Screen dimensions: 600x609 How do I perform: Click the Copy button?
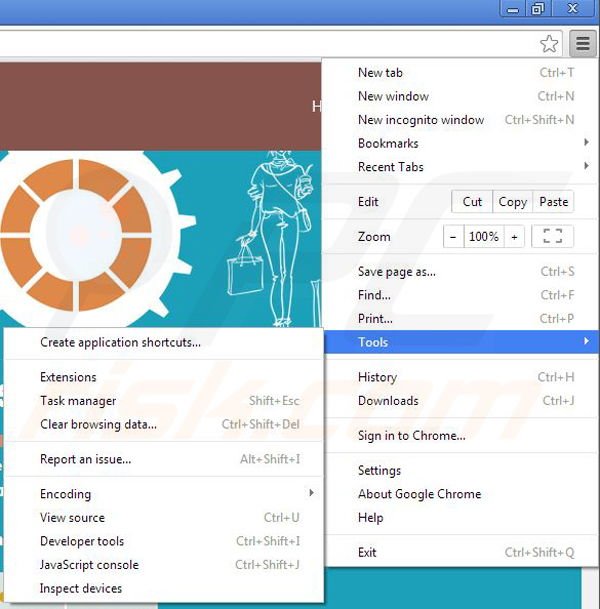tap(513, 201)
